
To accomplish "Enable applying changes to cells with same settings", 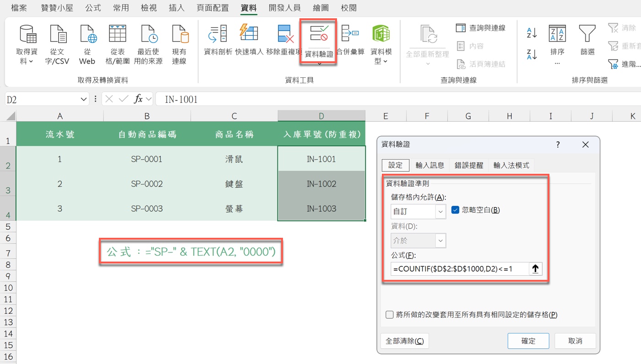I will point(389,315).
